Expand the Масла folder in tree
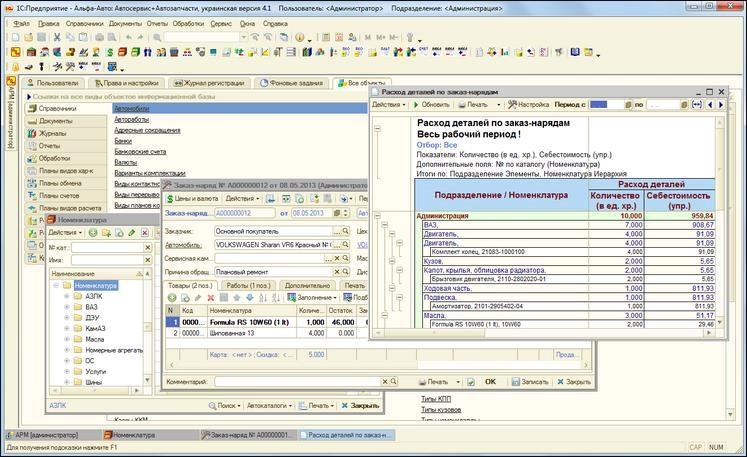This screenshot has height=457, width=747. [65, 339]
